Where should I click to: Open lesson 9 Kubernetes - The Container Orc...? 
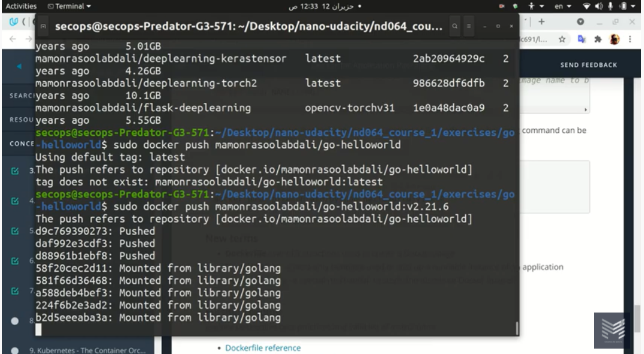coord(88,351)
